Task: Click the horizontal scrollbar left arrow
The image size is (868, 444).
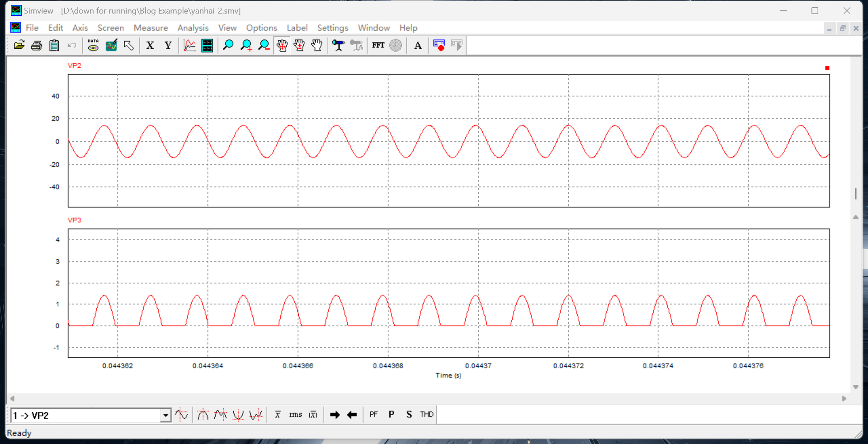Action: [12, 399]
